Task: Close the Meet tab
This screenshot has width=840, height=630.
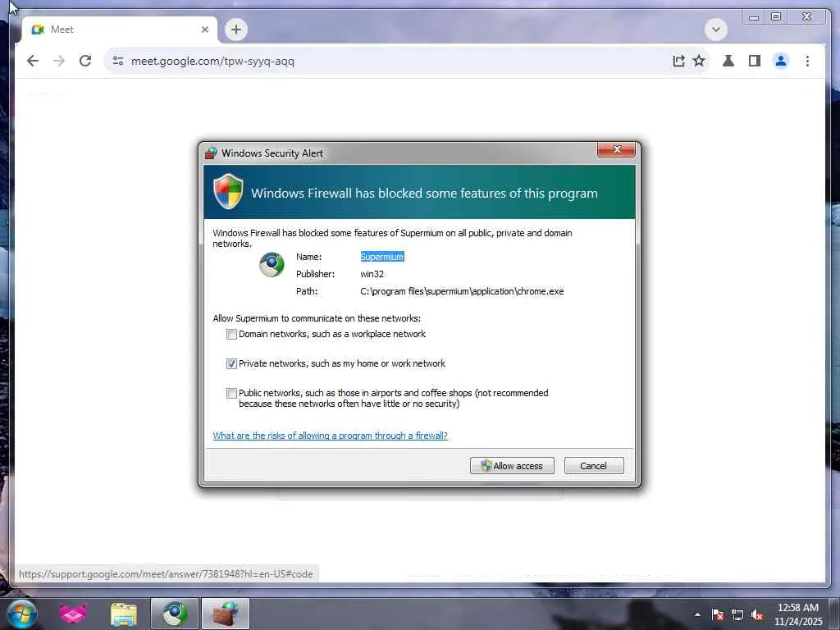Action: [204, 30]
